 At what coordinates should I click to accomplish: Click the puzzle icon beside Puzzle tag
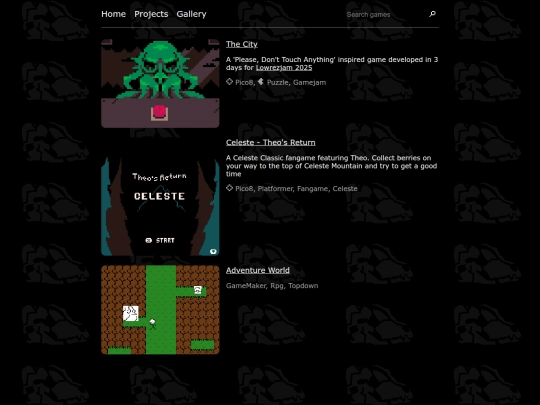[261, 82]
